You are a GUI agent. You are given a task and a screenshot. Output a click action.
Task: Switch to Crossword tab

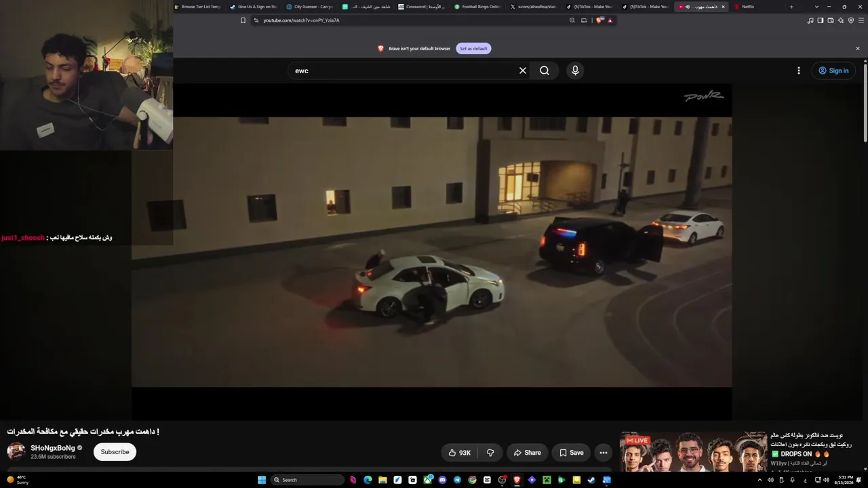(421, 7)
